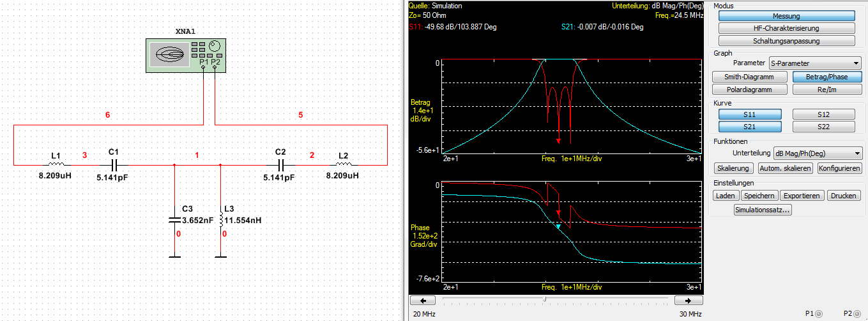Click the cyan marker on phase plot

pyautogui.click(x=558, y=227)
